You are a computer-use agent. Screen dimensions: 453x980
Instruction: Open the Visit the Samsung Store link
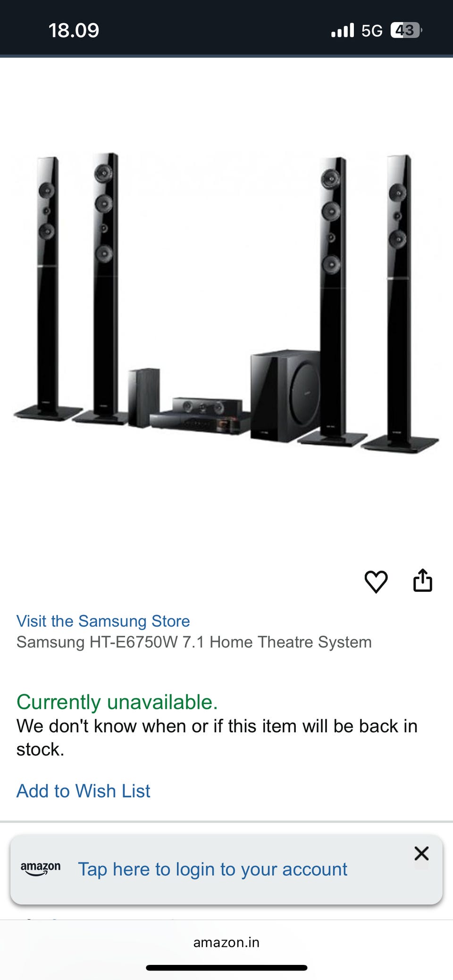coord(103,621)
